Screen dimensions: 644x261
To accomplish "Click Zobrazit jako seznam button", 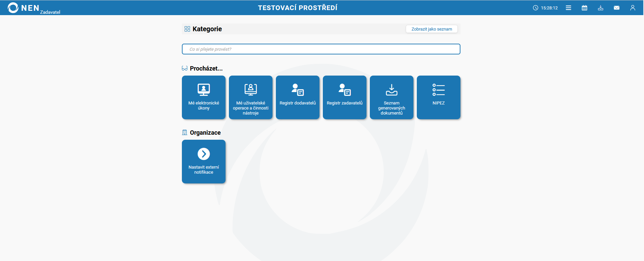I will 432,29.
